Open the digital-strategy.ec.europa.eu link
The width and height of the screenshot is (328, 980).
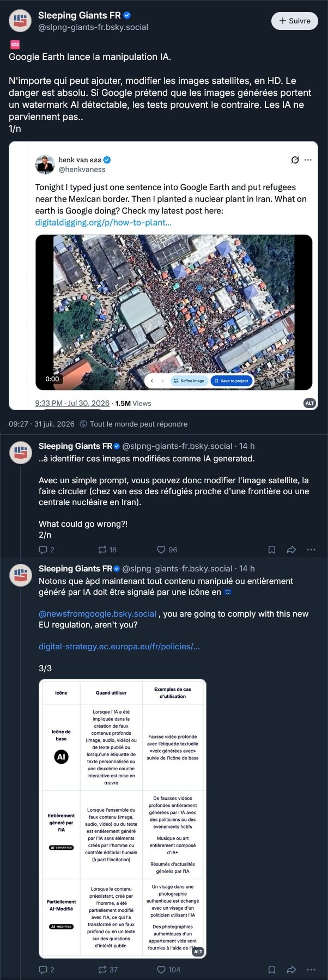click(x=119, y=646)
